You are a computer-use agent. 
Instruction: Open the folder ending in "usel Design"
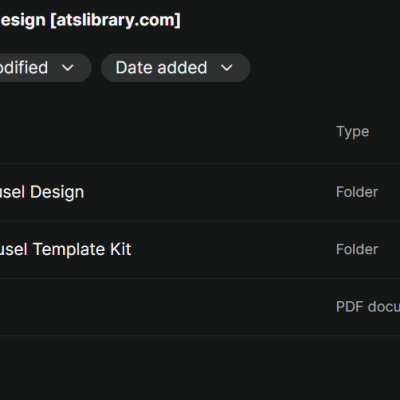pyautogui.click(x=200, y=192)
